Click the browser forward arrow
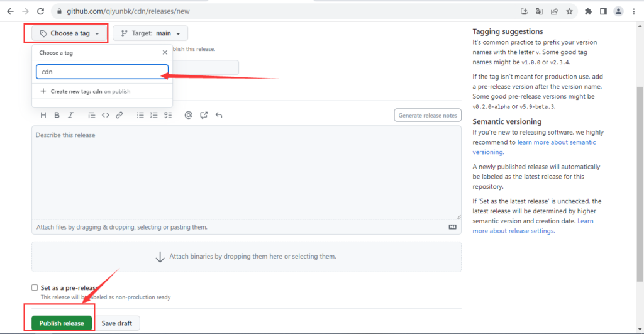 (25, 11)
